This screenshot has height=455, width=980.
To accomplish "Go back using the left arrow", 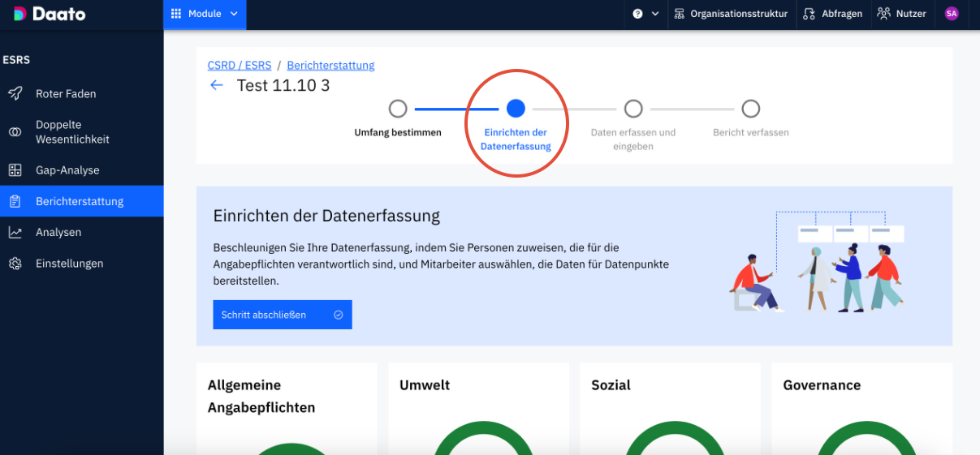I will point(217,85).
